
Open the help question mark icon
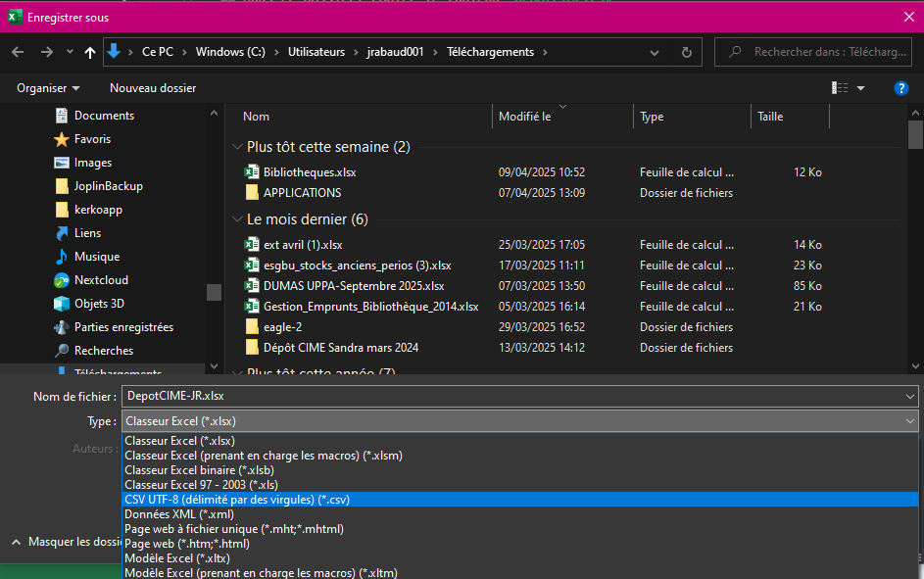[900, 88]
